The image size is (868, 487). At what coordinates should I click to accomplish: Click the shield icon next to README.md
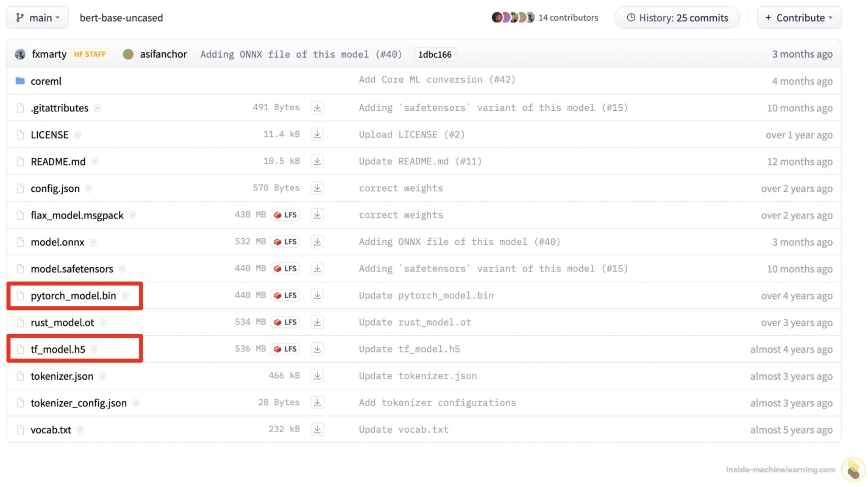pos(95,162)
